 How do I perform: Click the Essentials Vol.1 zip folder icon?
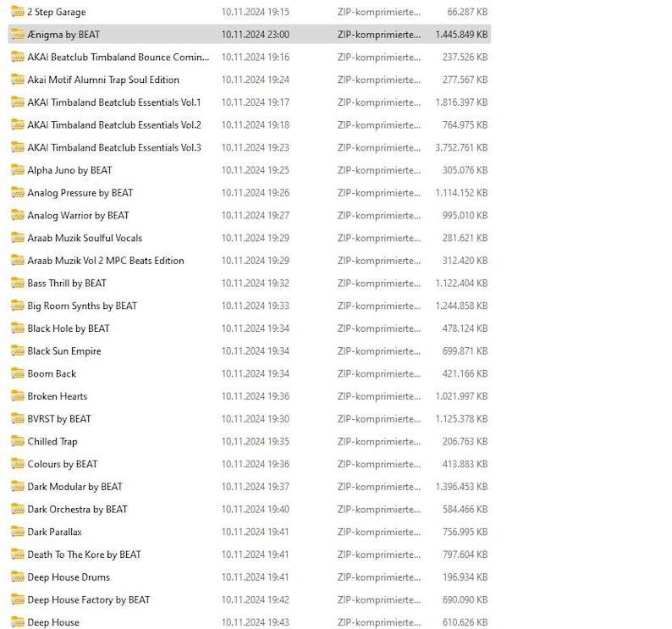click(18, 102)
